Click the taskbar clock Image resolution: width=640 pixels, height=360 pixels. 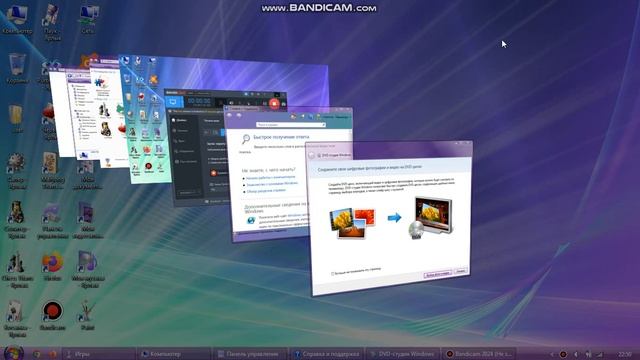point(625,354)
